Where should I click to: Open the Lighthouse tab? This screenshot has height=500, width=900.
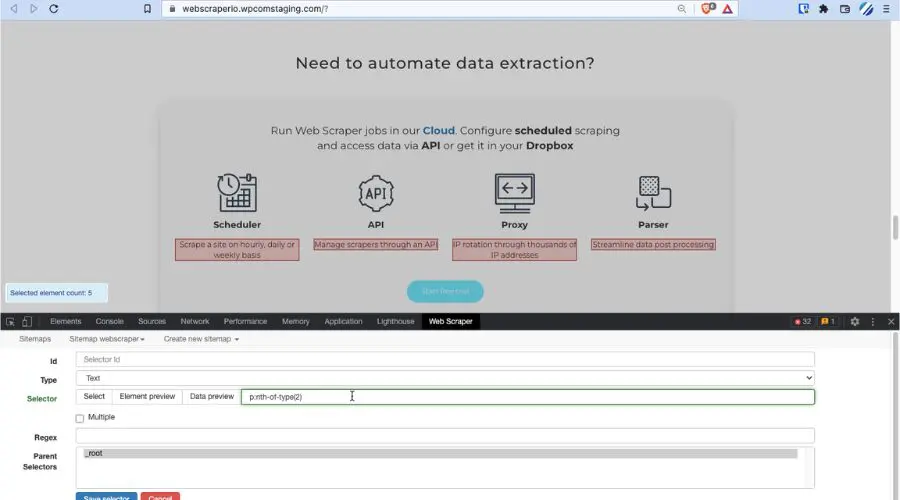pyautogui.click(x=395, y=321)
